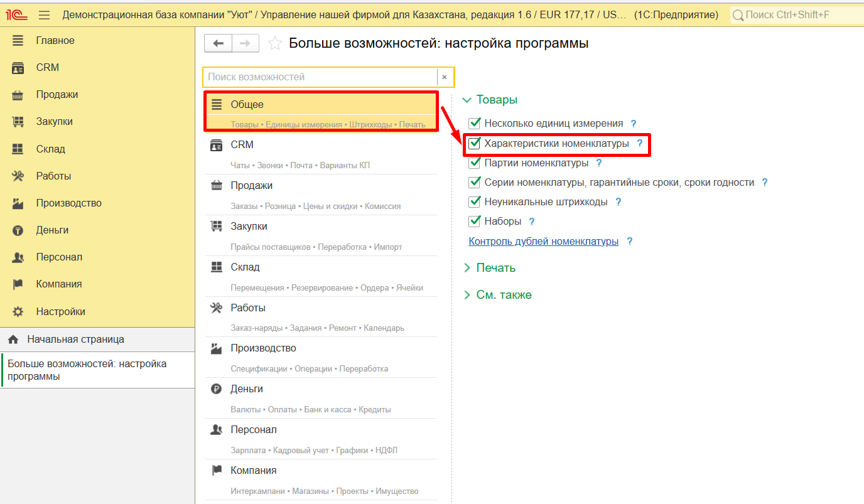Open Настройки gear in sidebar
Screen dimensions: 864x504
18,312
